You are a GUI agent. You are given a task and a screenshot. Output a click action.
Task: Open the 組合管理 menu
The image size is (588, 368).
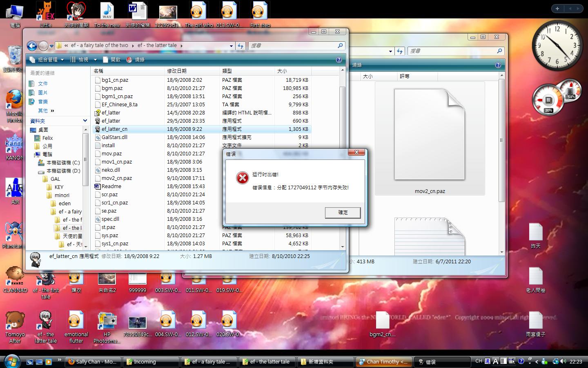pyautogui.click(x=47, y=60)
